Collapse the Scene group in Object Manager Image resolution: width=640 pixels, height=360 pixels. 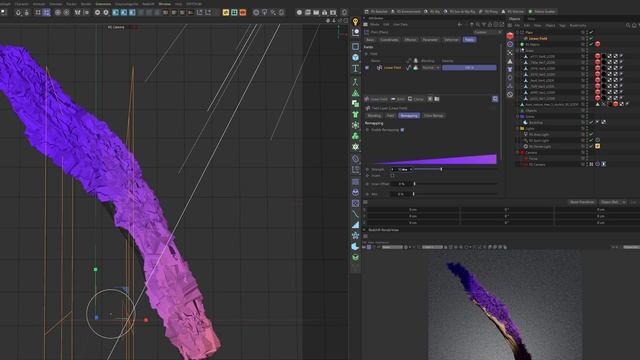[x=518, y=116]
